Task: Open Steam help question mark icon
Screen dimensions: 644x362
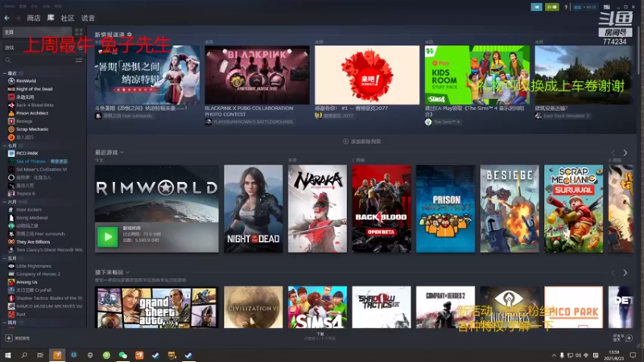Action: (566, 7)
